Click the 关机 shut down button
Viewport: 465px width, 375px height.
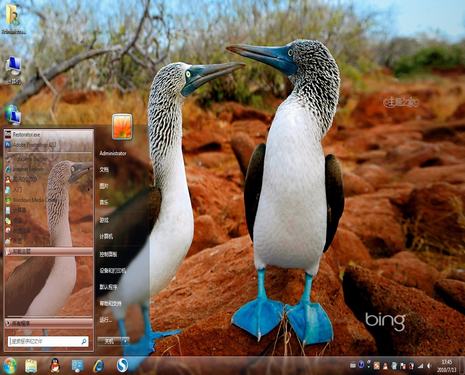click(109, 341)
